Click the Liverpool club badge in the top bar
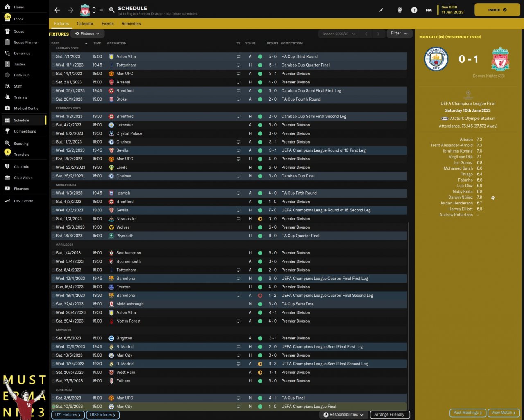 [85, 10]
